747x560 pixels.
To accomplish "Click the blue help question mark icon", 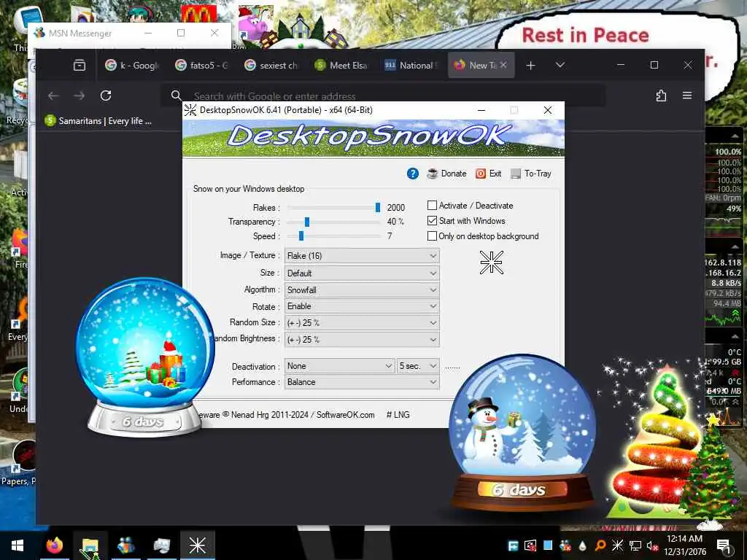I will coord(413,174).
